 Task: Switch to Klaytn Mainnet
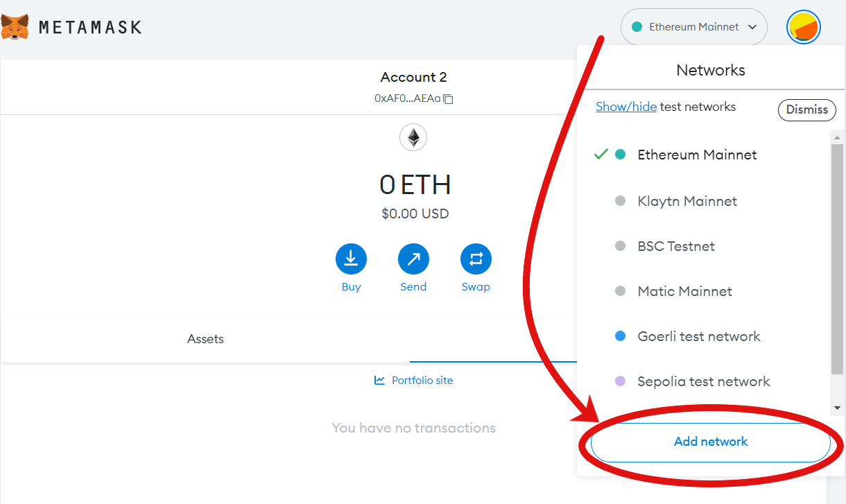(x=687, y=201)
